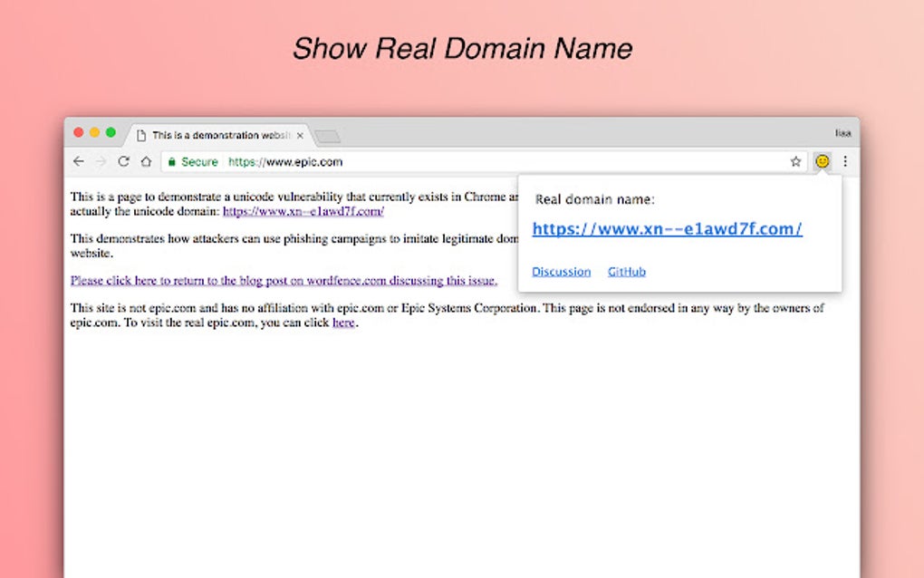Click the forward navigation arrow

point(101,161)
